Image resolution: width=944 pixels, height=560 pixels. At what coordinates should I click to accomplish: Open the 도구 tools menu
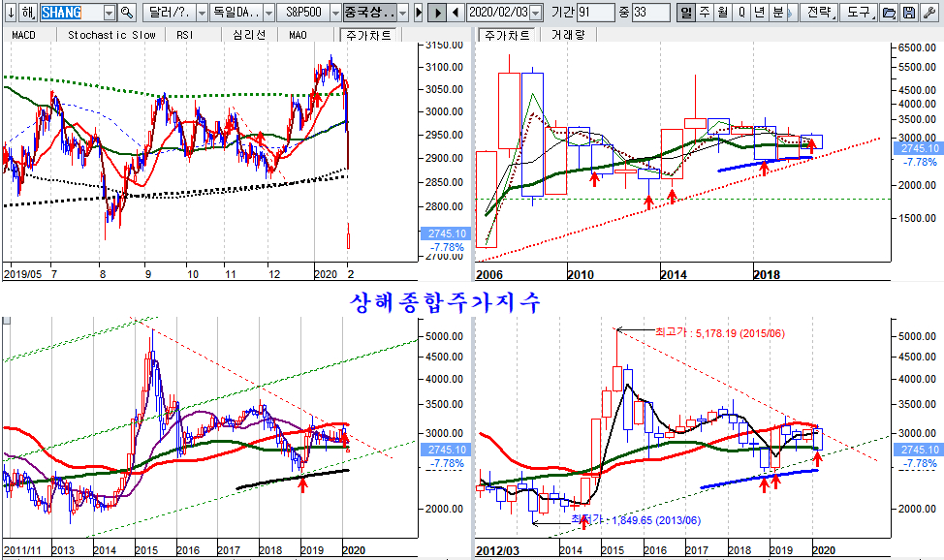860,12
